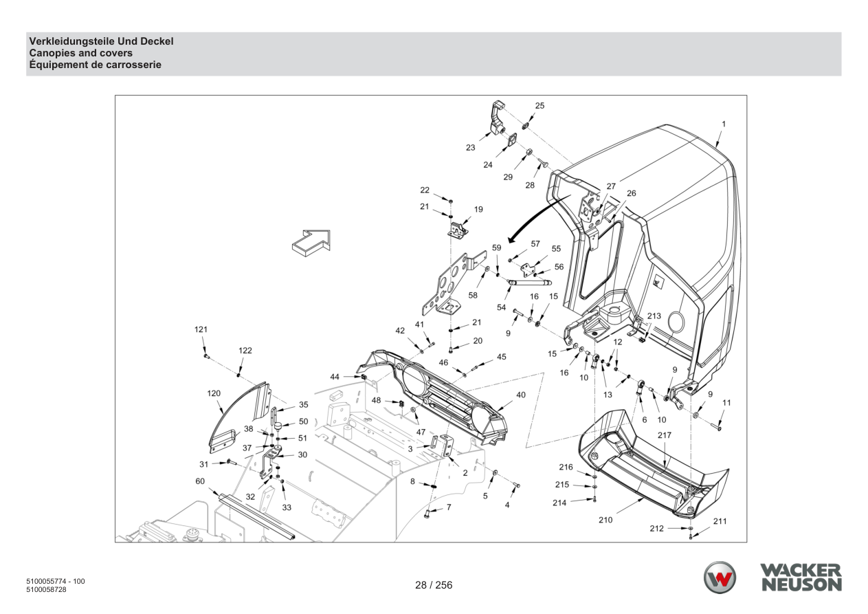This screenshot has height=614, width=868.
Task: Click callout number 13
Action: (608, 395)
